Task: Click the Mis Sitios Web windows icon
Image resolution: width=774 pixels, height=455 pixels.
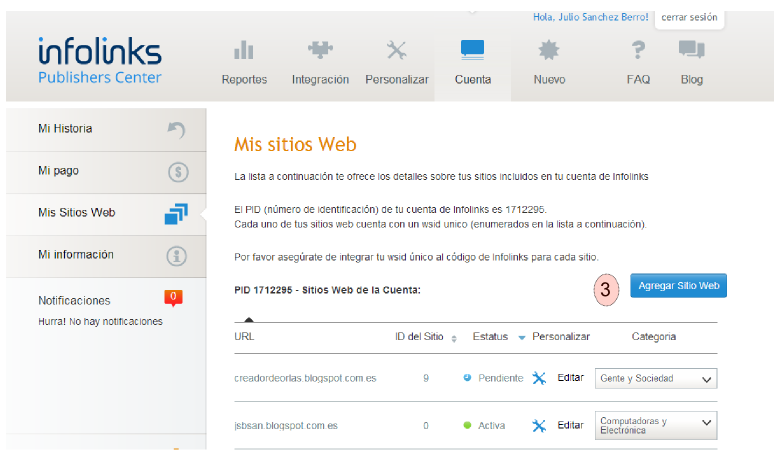Action: pyautogui.click(x=176, y=214)
